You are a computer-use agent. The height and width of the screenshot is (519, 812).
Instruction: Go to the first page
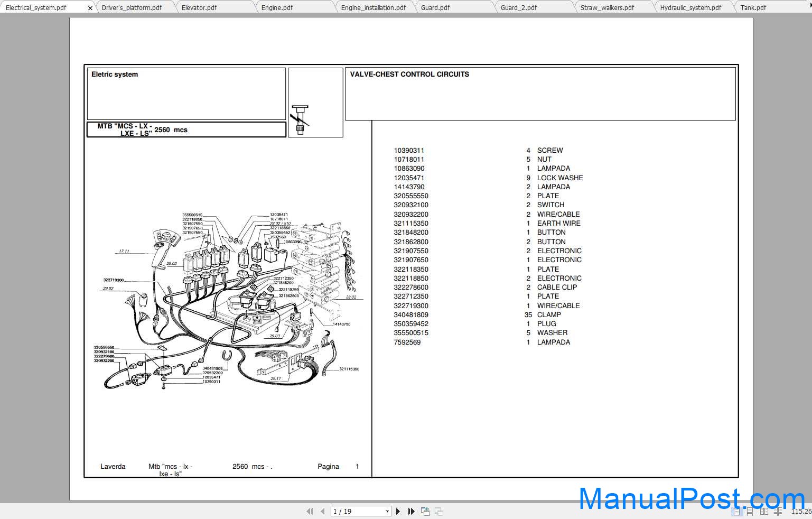click(x=310, y=511)
